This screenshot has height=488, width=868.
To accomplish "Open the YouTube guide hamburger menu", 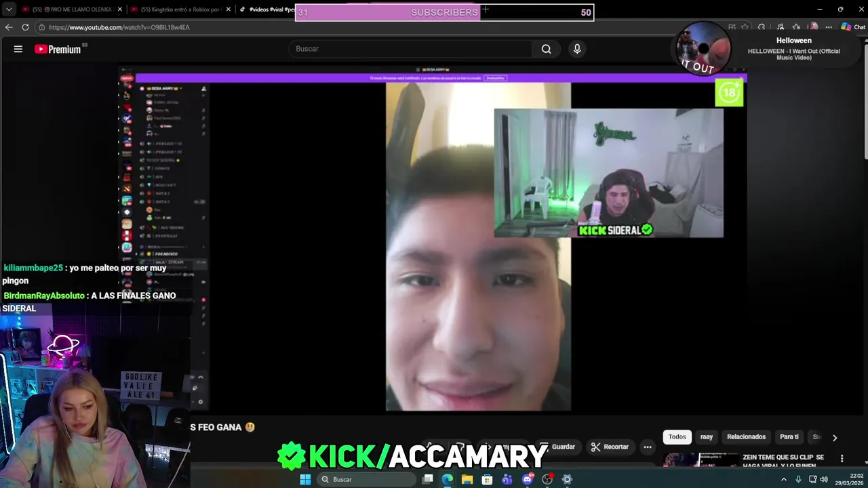I will point(18,49).
